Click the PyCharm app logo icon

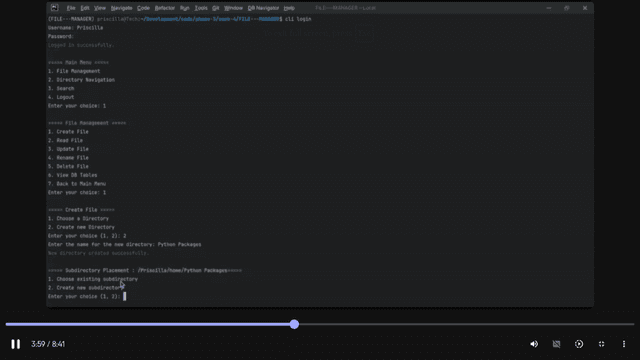point(55,8)
